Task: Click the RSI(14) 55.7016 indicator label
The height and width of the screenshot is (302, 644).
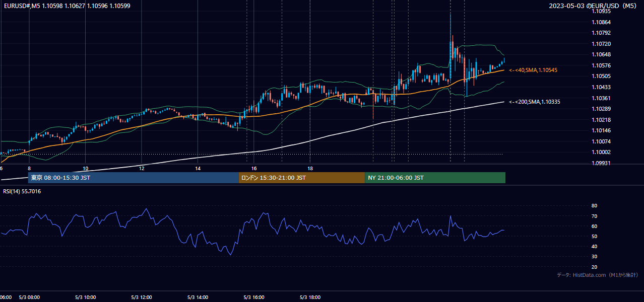Action: (22, 191)
